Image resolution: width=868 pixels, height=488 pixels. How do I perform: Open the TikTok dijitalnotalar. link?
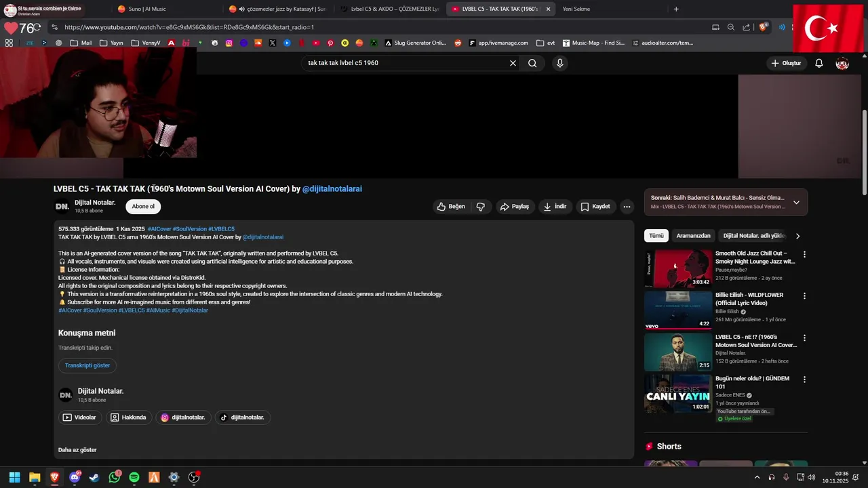[x=242, y=418]
